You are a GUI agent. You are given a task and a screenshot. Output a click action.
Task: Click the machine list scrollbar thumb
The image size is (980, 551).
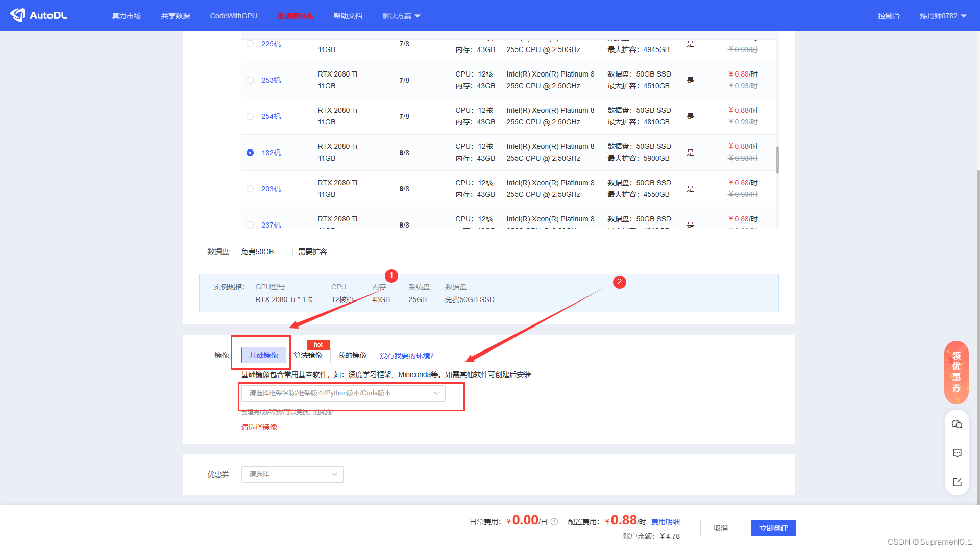point(777,160)
